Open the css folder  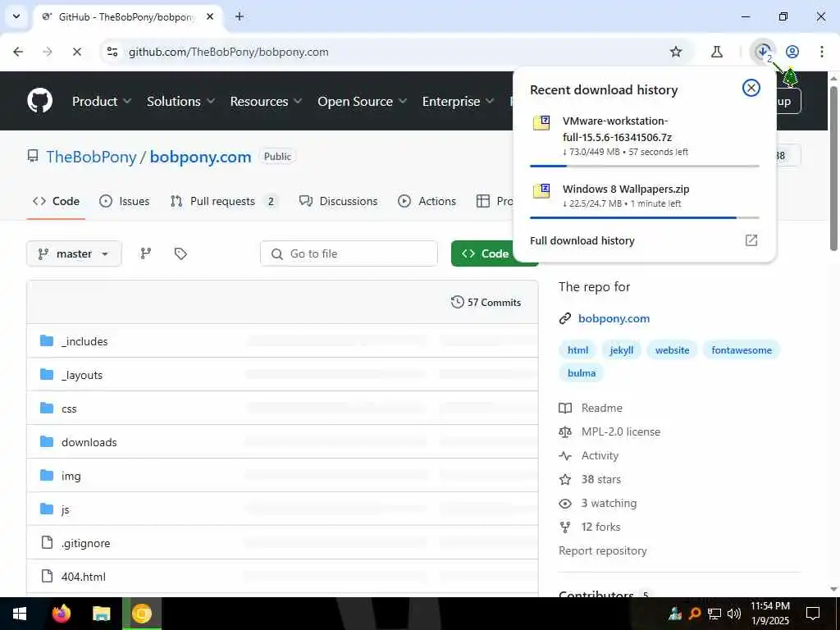(x=69, y=409)
